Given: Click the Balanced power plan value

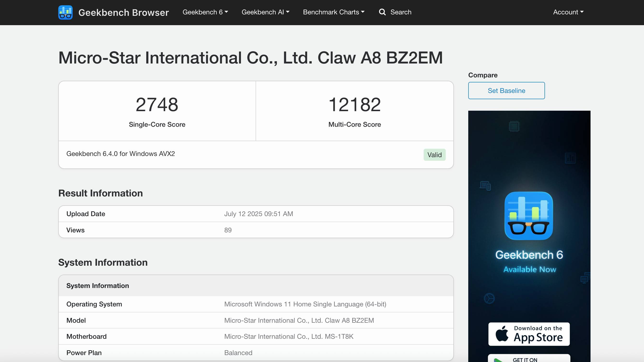Looking at the screenshot, I should pyautogui.click(x=238, y=353).
